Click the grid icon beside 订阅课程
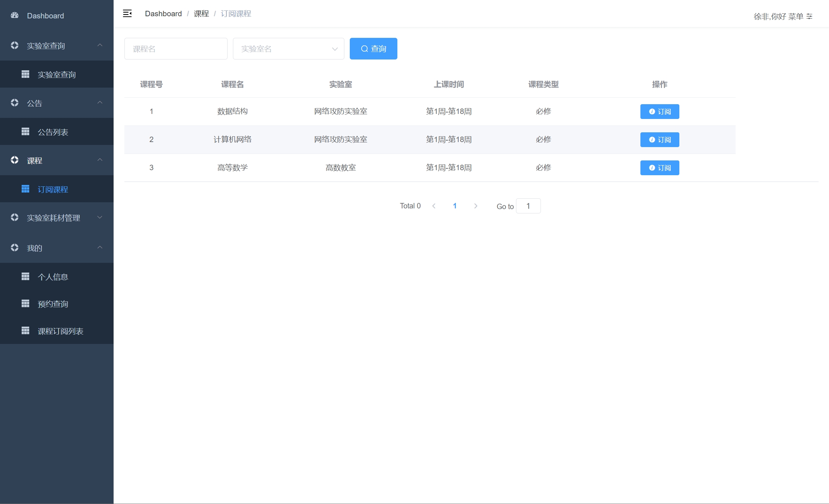This screenshot has height=504, width=829. click(25, 189)
